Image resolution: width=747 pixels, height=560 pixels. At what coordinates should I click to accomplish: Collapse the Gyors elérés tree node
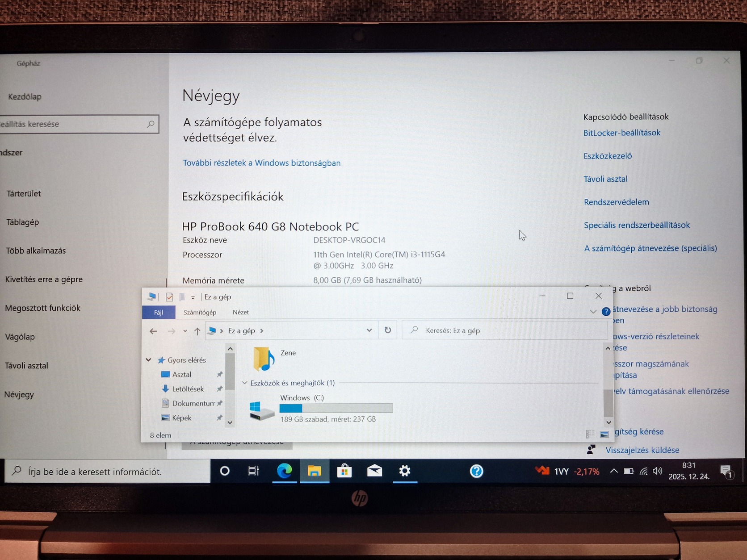click(x=149, y=360)
